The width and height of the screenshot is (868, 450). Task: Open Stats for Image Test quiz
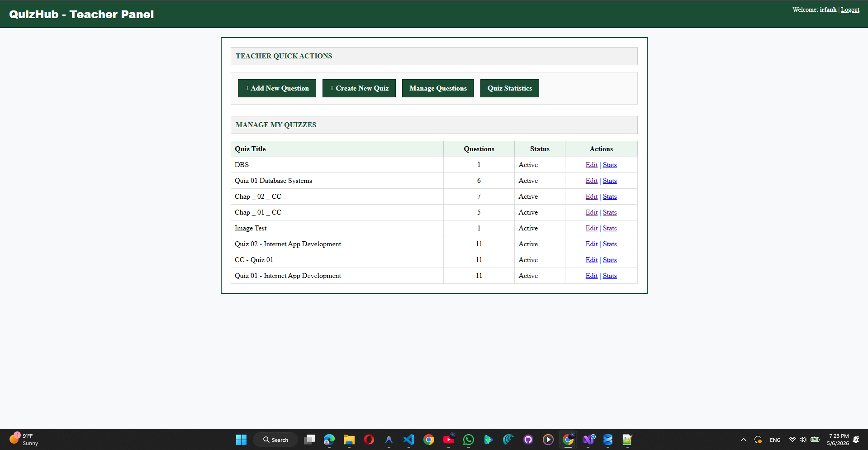(610, 228)
